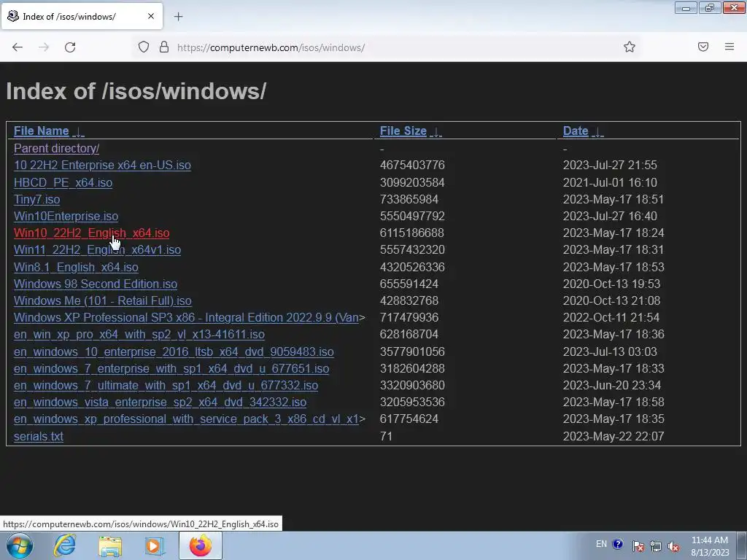Click date 2023-May-22 22:07
Screen dimensions: 747x560
pos(613,436)
